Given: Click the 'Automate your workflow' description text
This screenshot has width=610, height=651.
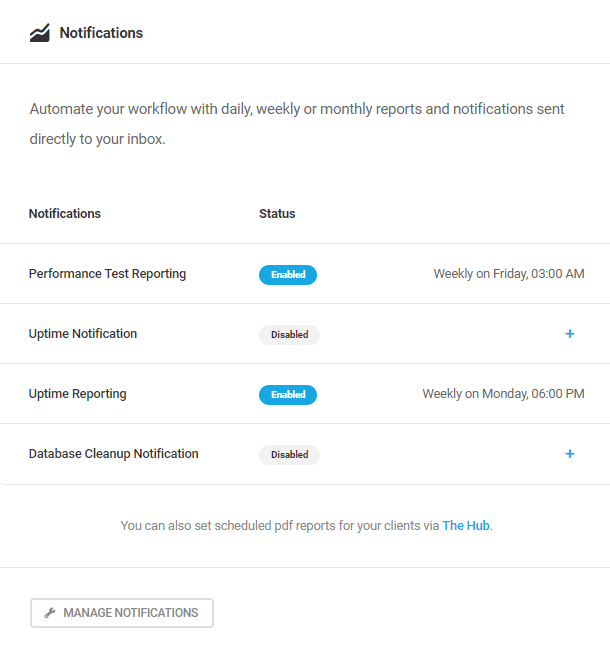Looking at the screenshot, I should tap(297, 124).
